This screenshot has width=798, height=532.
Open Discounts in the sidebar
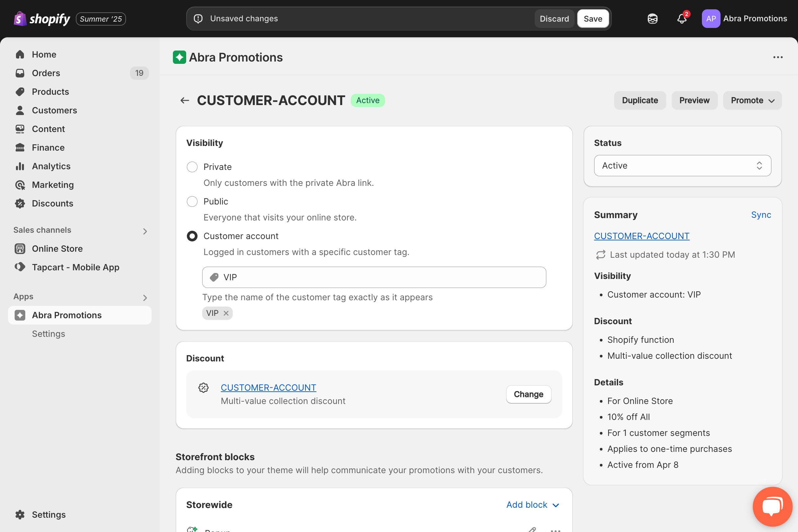[x=52, y=203]
